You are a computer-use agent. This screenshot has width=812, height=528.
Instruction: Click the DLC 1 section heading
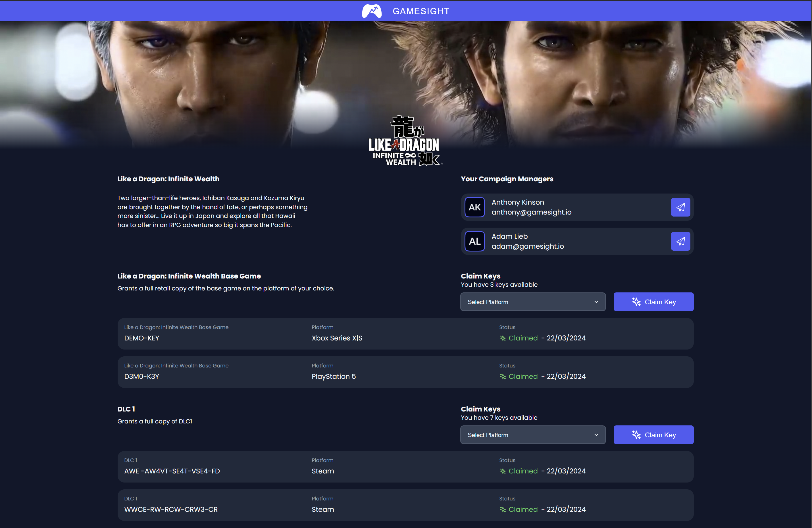[x=126, y=409]
